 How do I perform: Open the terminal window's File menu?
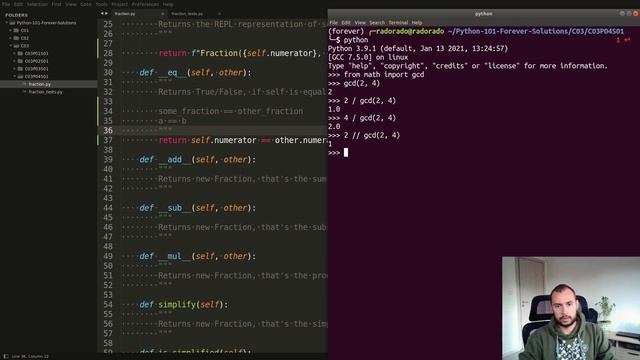tap(333, 22)
